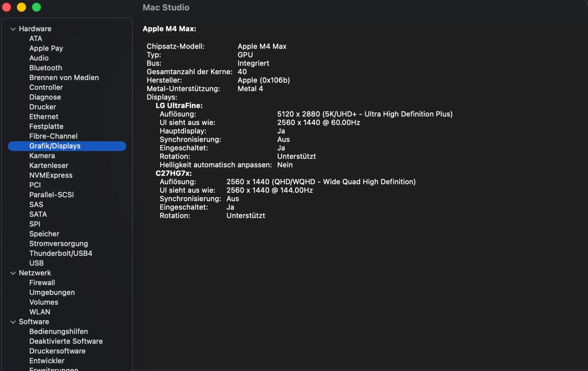Click the core count value 40
588x371 pixels.
[242, 72]
